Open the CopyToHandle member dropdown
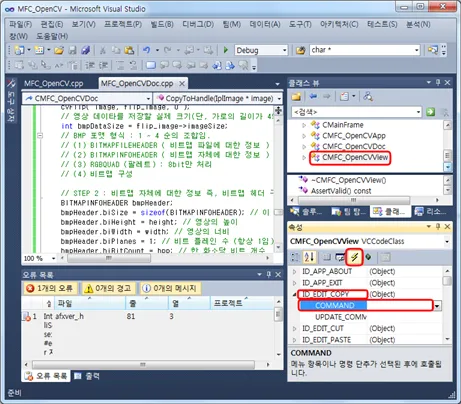This screenshot has width=461, height=404. coord(279,99)
